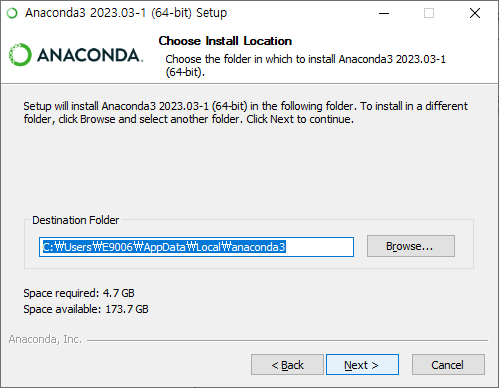Screen dimensions: 499x388
Task: Click the Choose Install Location heading
Action: (x=225, y=41)
